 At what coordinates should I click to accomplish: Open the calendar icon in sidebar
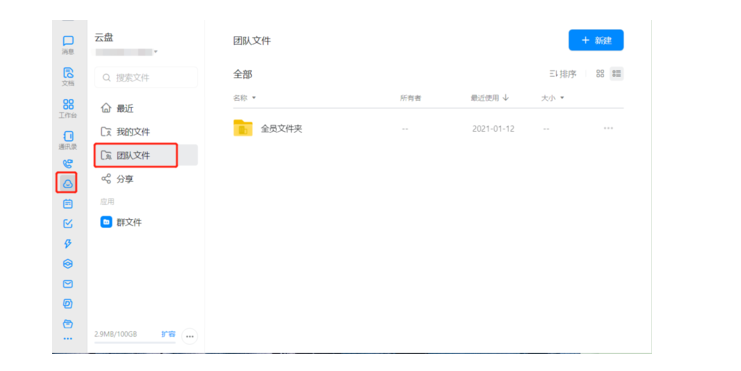68,204
